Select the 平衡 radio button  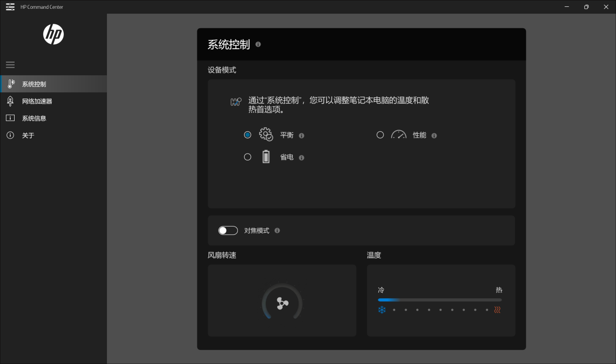click(x=247, y=135)
